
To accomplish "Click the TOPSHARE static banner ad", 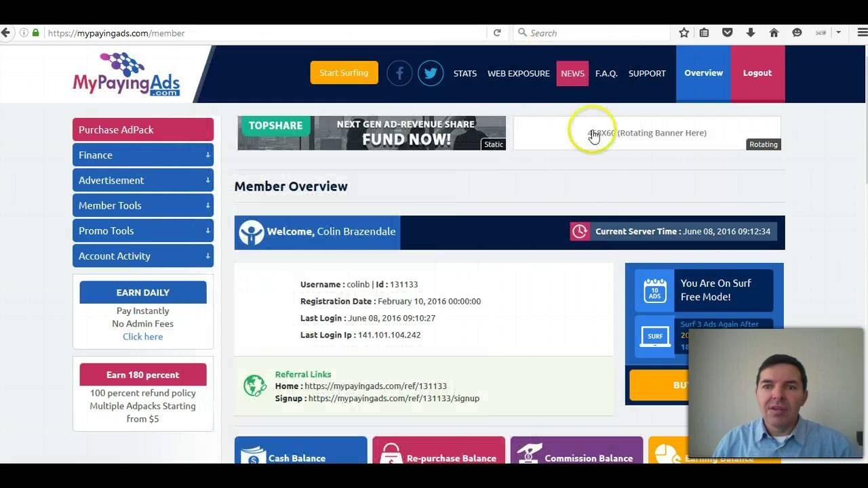I will coord(372,133).
